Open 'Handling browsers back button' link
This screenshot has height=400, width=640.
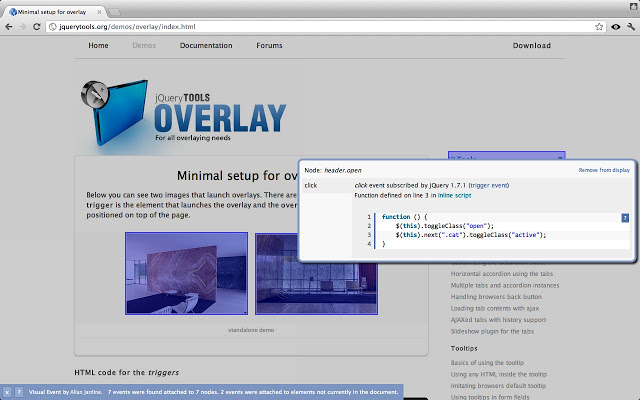496,297
